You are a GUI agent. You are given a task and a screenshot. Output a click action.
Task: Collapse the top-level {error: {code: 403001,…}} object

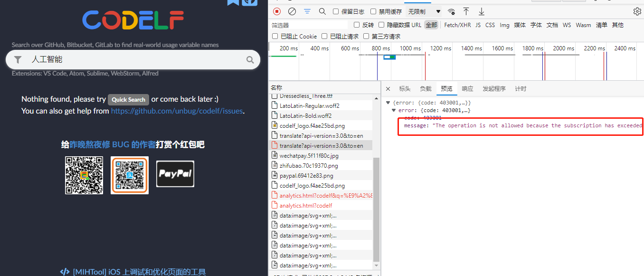click(x=388, y=103)
